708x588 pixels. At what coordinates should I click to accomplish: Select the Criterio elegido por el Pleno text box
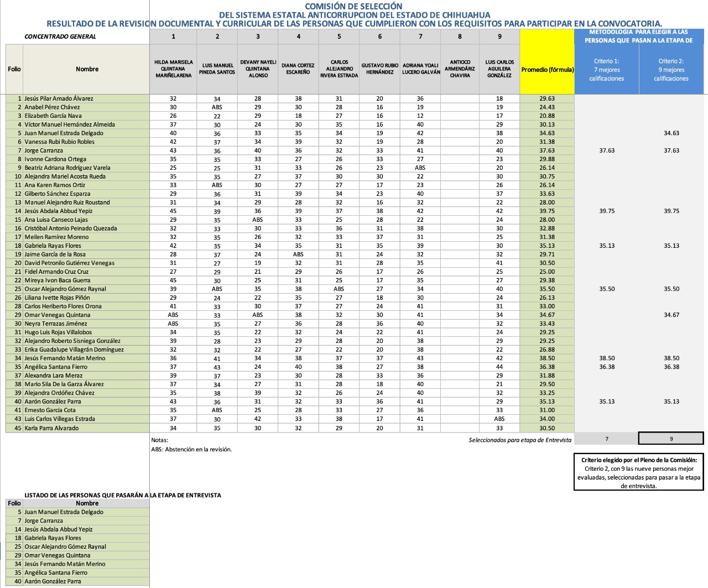click(x=638, y=472)
